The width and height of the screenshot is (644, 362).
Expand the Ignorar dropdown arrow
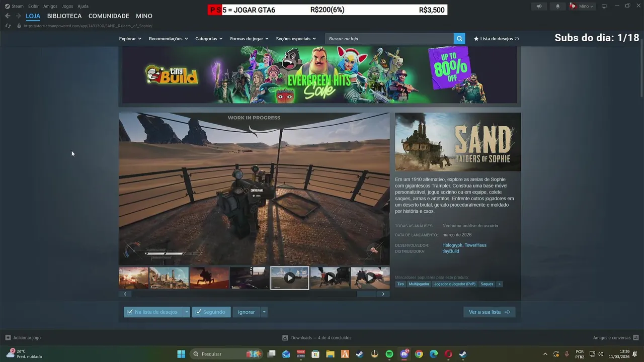(x=264, y=312)
